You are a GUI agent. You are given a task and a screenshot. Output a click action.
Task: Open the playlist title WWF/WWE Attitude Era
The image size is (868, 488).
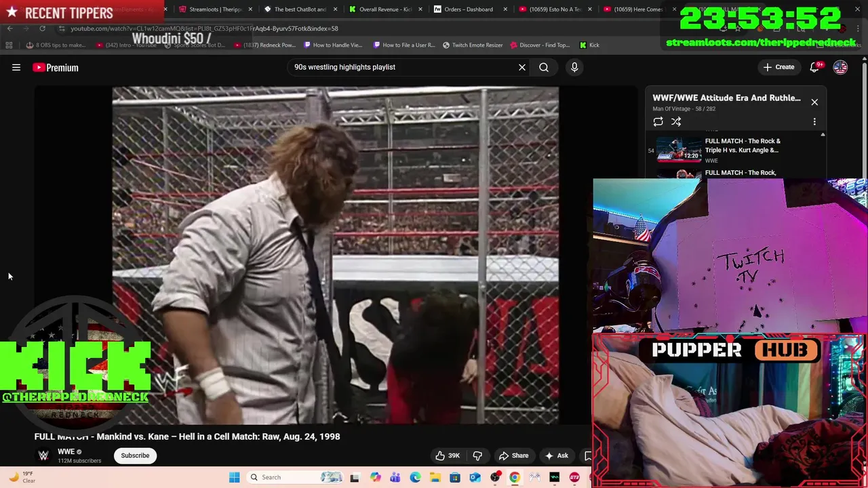click(x=726, y=98)
